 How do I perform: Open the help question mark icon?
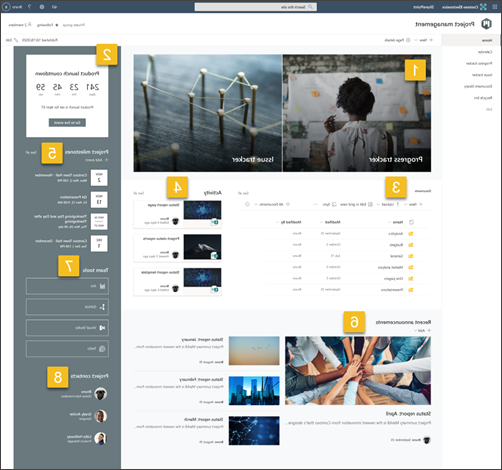pyautogui.click(x=29, y=7)
